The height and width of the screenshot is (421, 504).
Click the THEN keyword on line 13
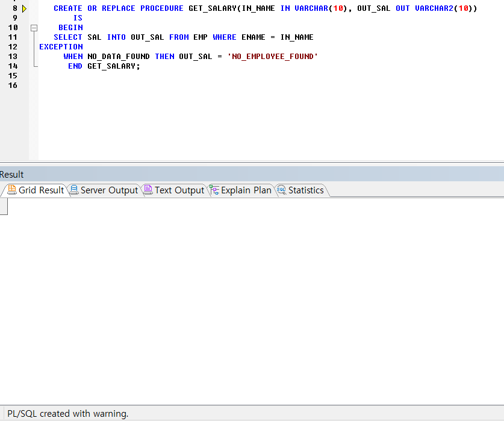[164, 57]
